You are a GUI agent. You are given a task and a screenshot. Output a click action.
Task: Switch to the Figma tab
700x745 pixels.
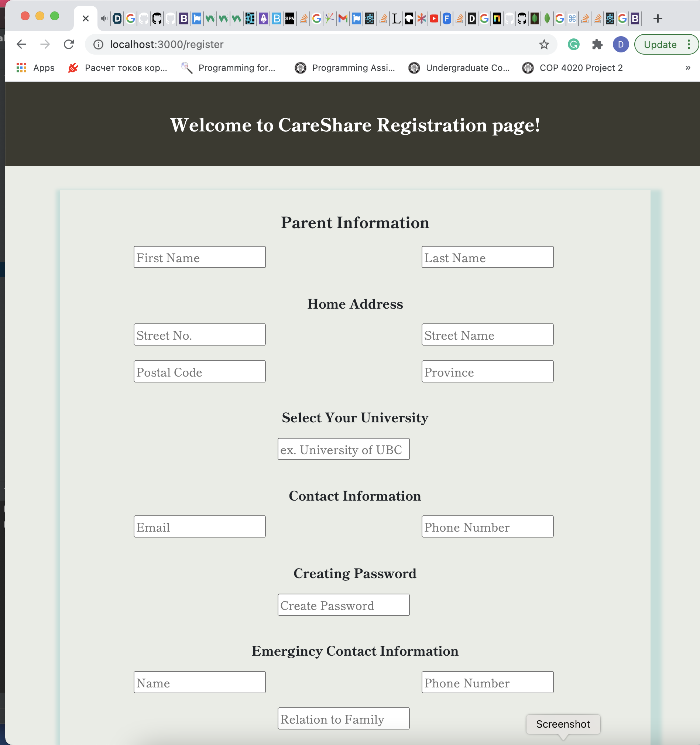point(447,18)
